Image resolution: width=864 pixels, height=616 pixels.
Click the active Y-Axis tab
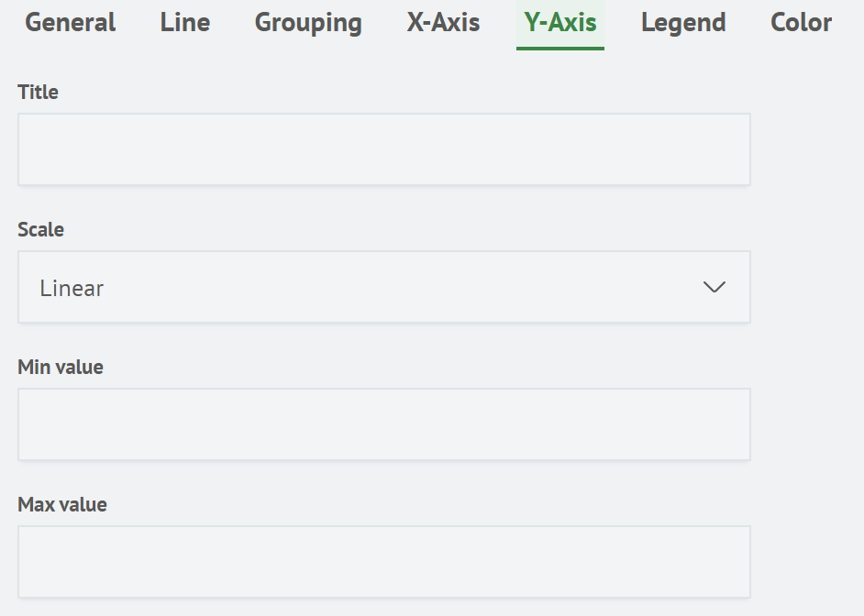[560, 23]
